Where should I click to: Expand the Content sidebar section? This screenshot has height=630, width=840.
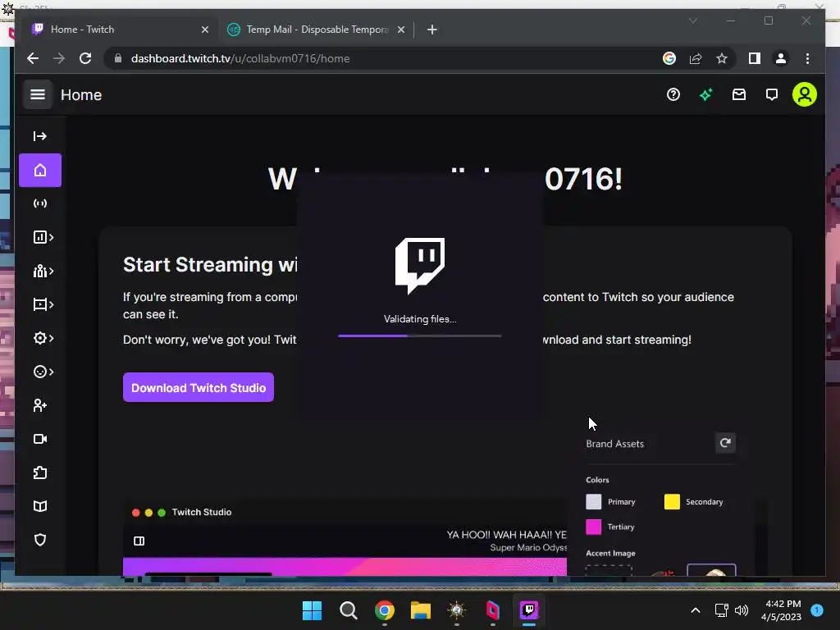tap(43, 305)
